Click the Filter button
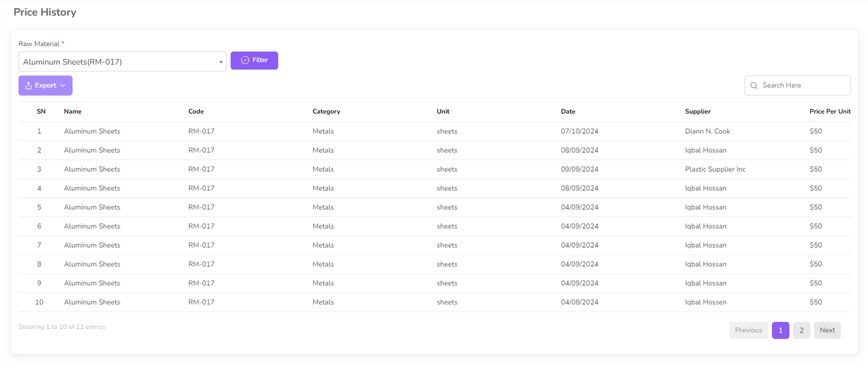868x369 pixels. (254, 60)
